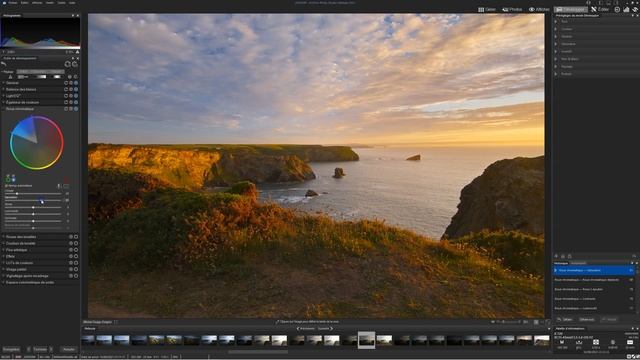Reset the Light EQ group
The height and width of the screenshot is (360, 640).
(66, 96)
